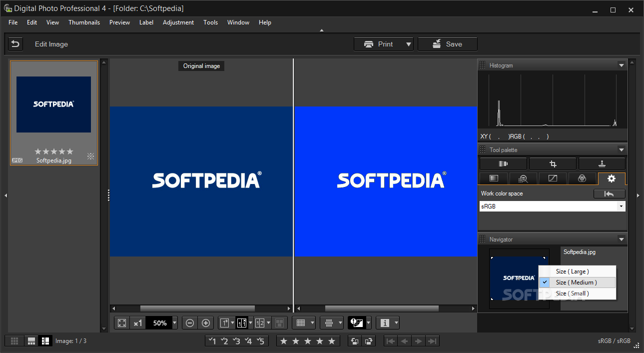The width and height of the screenshot is (644, 353).
Task: Open the Adjustment menu
Action: pos(178,22)
